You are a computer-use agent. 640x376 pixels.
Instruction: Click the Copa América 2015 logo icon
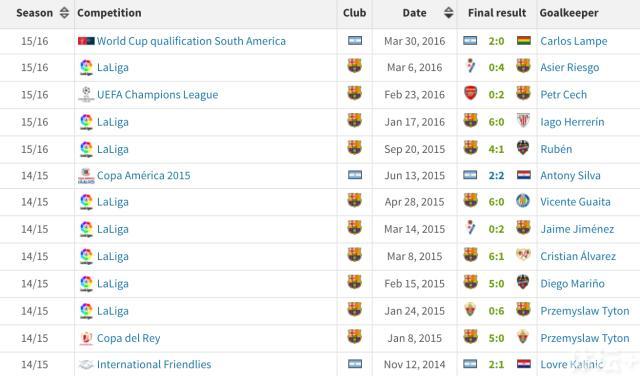point(86,176)
